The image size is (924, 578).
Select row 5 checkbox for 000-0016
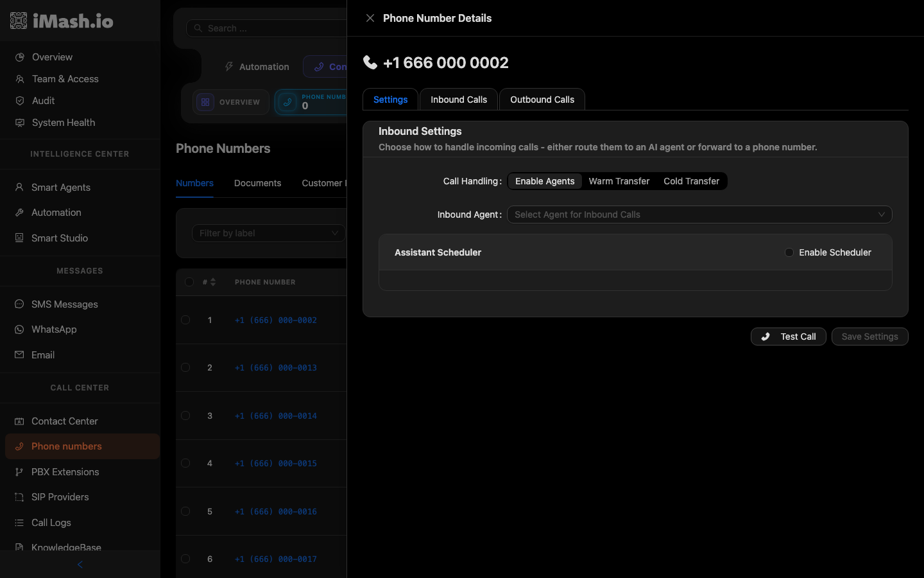185,511
